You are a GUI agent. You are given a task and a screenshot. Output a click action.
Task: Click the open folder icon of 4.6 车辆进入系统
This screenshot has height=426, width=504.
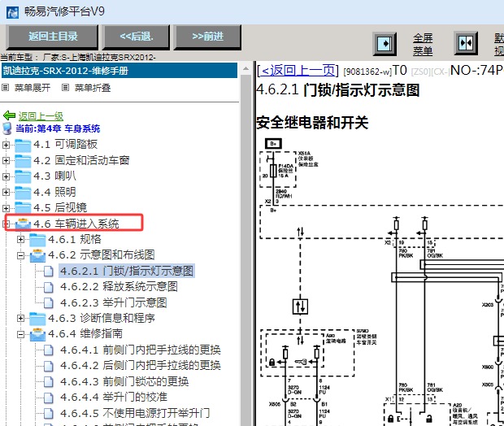(x=23, y=224)
